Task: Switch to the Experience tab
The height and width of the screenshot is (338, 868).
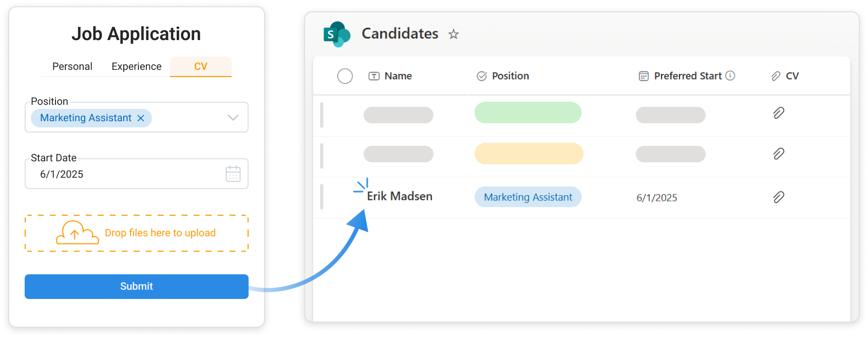Action: (x=137, y=66)
